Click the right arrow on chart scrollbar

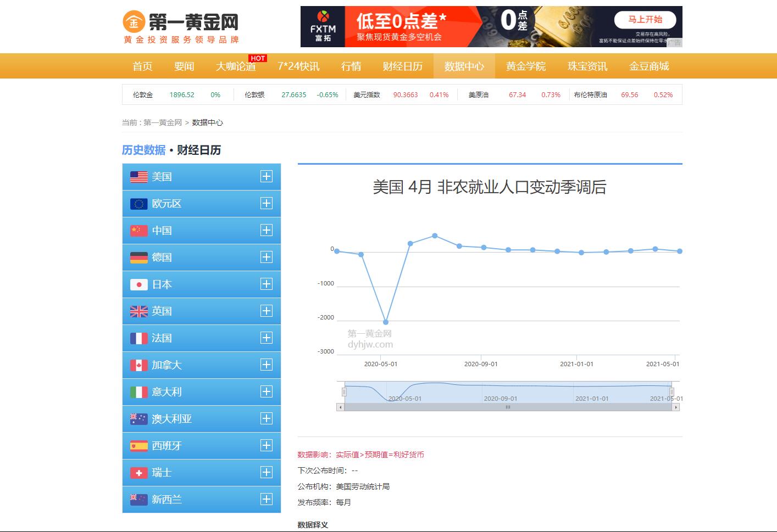coord(676,407)
